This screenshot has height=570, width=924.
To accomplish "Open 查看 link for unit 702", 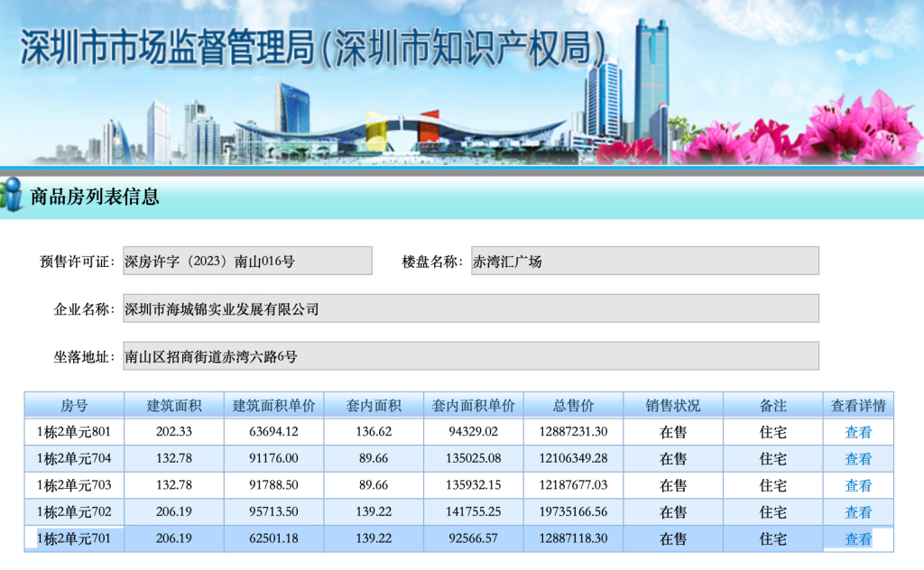I will [x=857, y=512].
